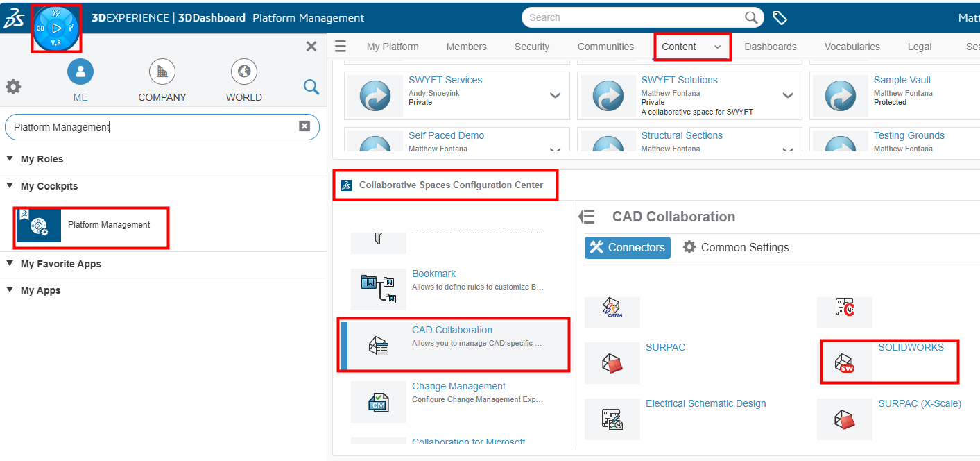Open the CAD Collaboration link
Viewport: 980px width, 461px height.
pos(452,330)
